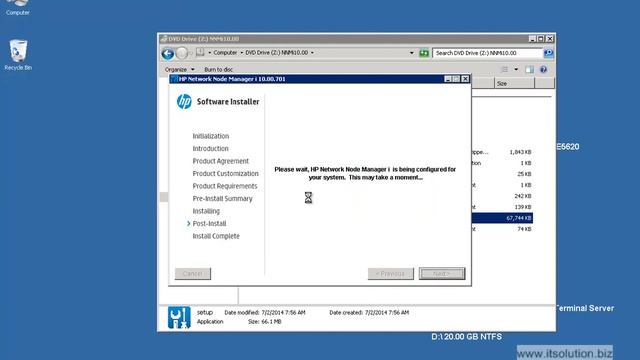Image resolution: width=640 pixels, height=360 pixels.
Task: Select the Product Customization step label
Action: [x=225, y=173]
